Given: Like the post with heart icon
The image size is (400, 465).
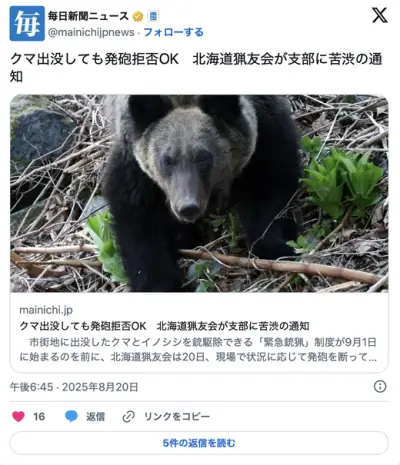Looking at the screenshot, I should pos(18,416).
